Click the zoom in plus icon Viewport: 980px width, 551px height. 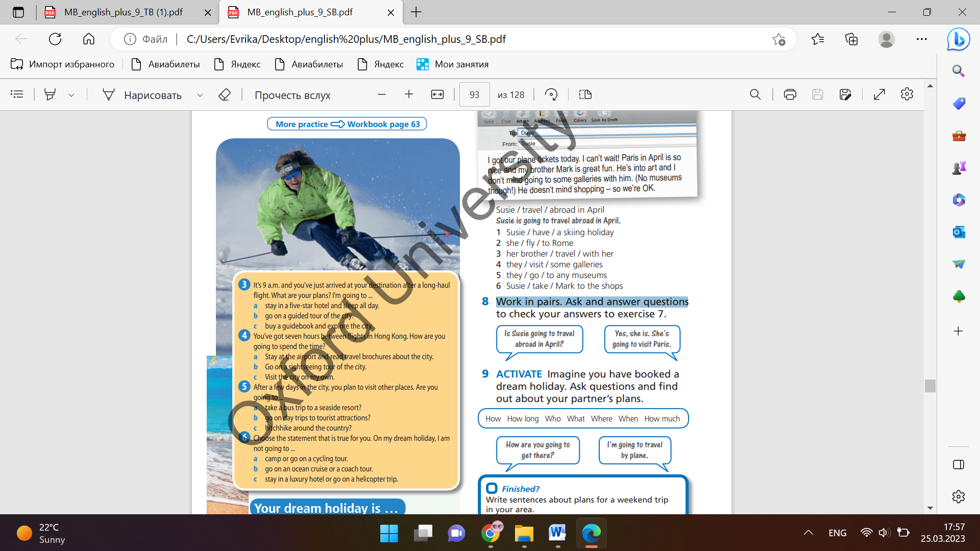[x=409, y=94]
